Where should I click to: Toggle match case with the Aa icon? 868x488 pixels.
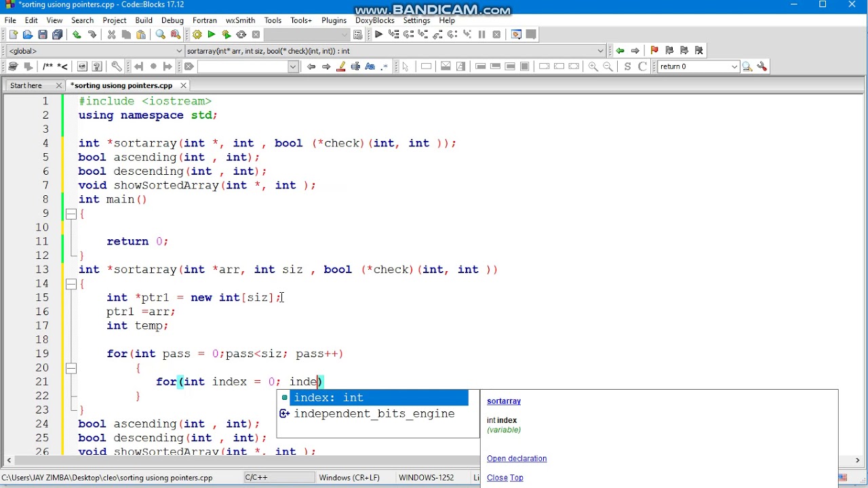(370, 66)
